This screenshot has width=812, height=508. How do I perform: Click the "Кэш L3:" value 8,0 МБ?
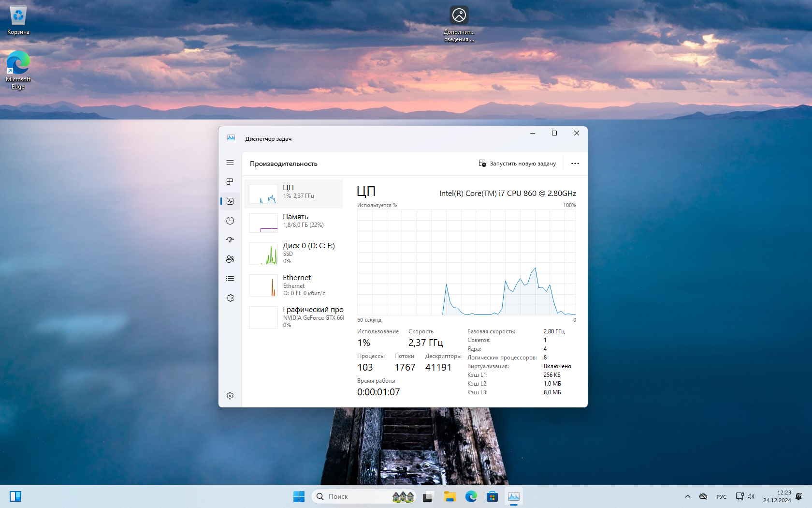point(552,392)
